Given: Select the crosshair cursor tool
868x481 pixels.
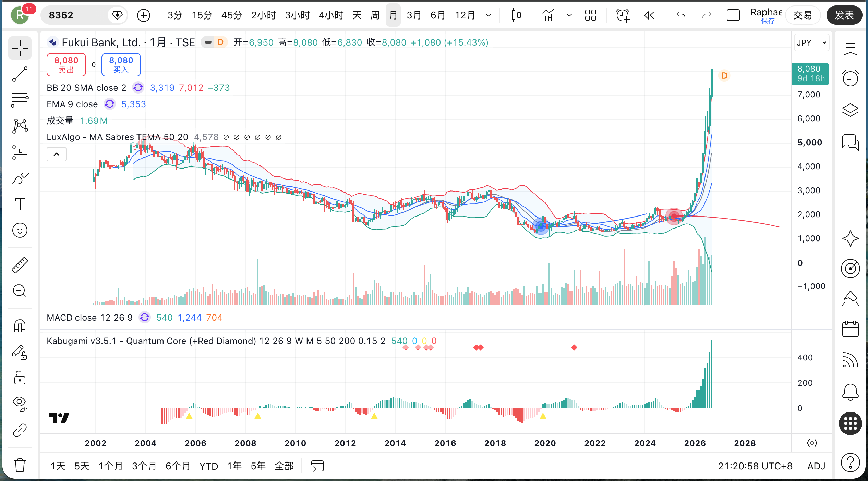Looking at the screenshot, I should coord(20,48).
